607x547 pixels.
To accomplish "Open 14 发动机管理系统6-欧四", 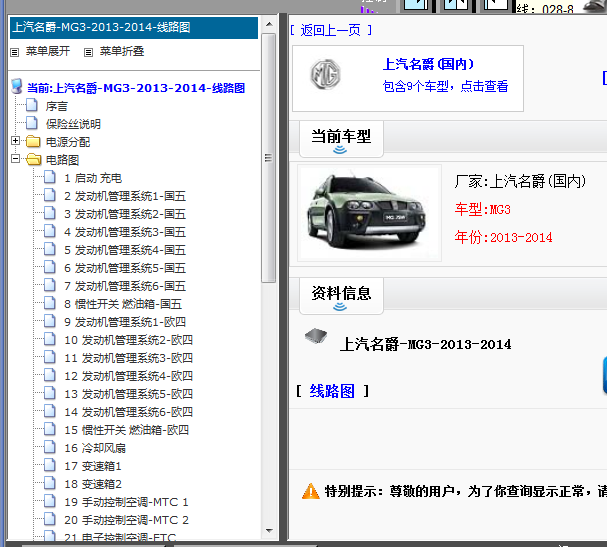I will click(128, 412).
